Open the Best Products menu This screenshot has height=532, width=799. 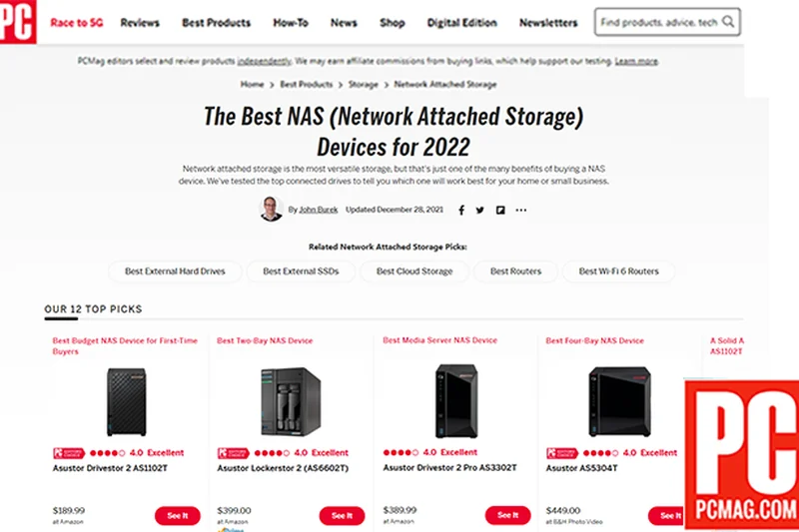coord(216,22)
